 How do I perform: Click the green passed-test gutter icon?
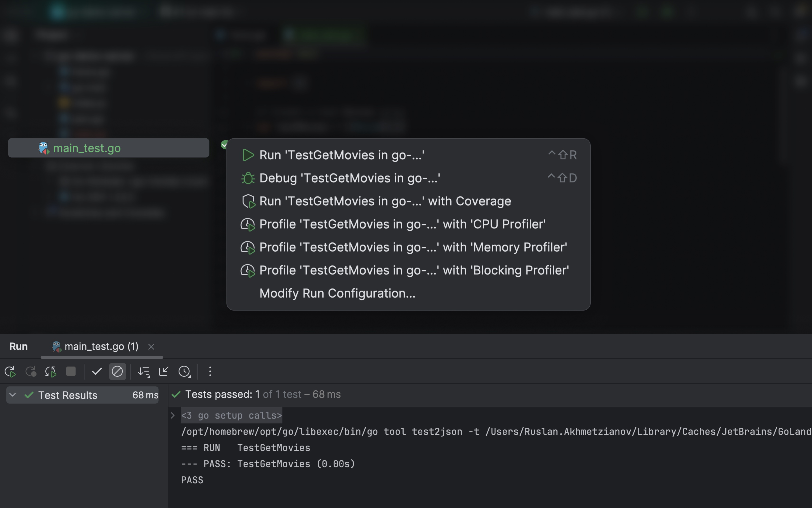[x=224, y=145]
